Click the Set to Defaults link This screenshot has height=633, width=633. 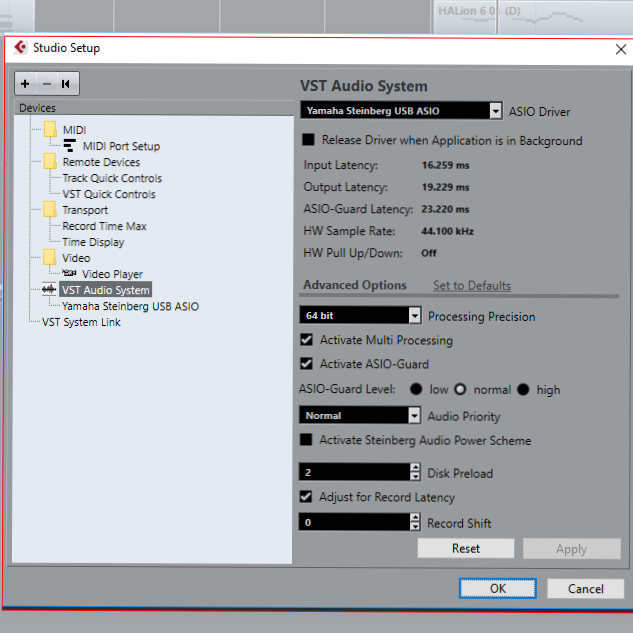tap(472, 285)
